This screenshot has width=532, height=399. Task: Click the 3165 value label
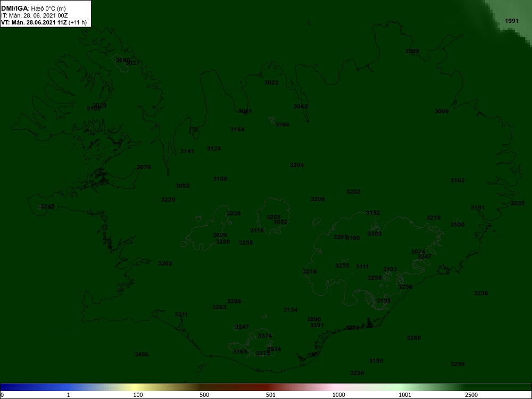click(240, 352)
